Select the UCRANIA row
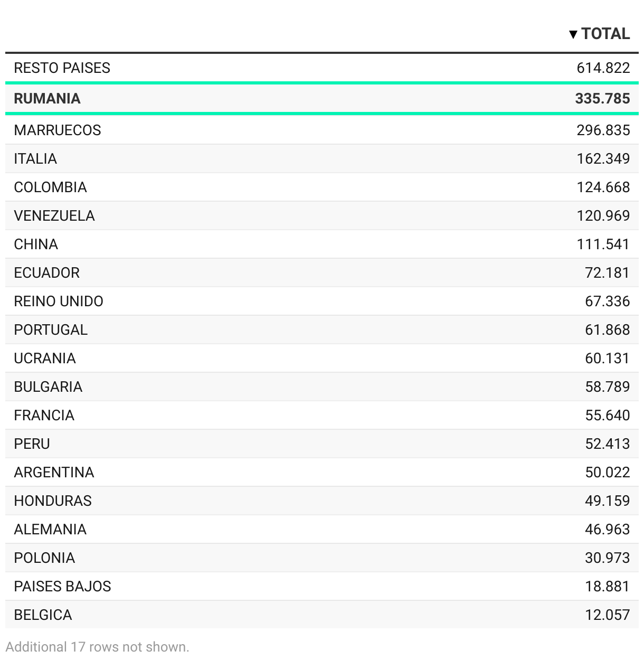644x660 pixels. coord(322,358)
